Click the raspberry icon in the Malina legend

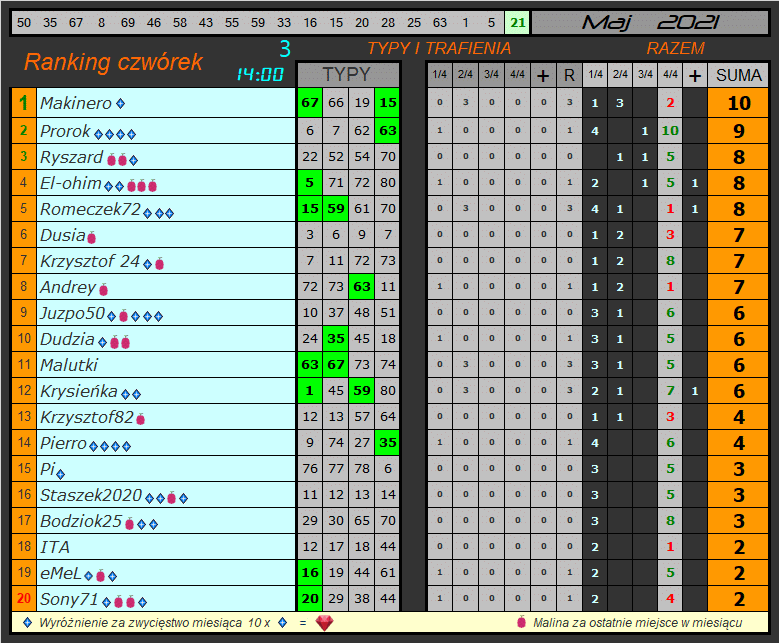[521, 622]
